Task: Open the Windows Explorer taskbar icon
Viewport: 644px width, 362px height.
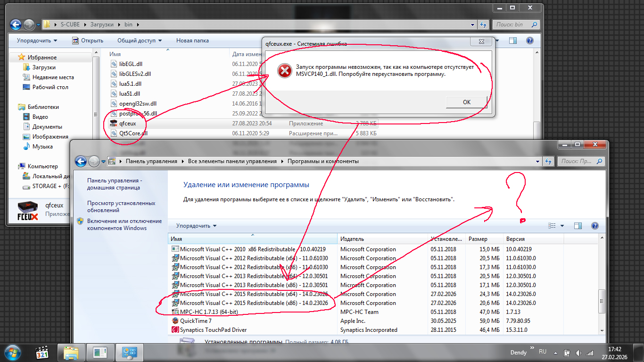Action: click(x=71, y=352)
